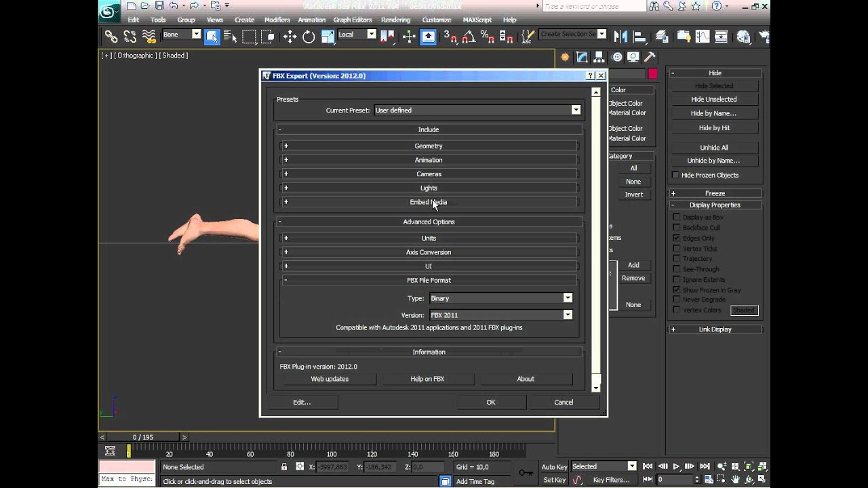The image size is (868, 488).
Task: Click Cancel in FBX Export dialog
Action: coord(564,402)
